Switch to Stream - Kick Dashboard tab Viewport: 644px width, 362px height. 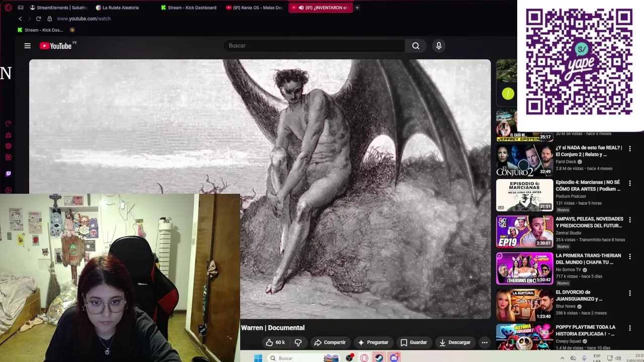coord(189,8)
